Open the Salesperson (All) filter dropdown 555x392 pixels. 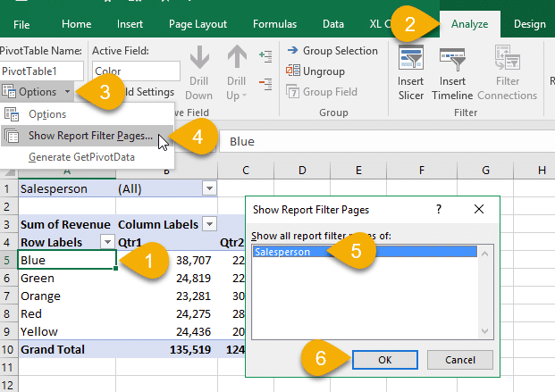point(209,188)
